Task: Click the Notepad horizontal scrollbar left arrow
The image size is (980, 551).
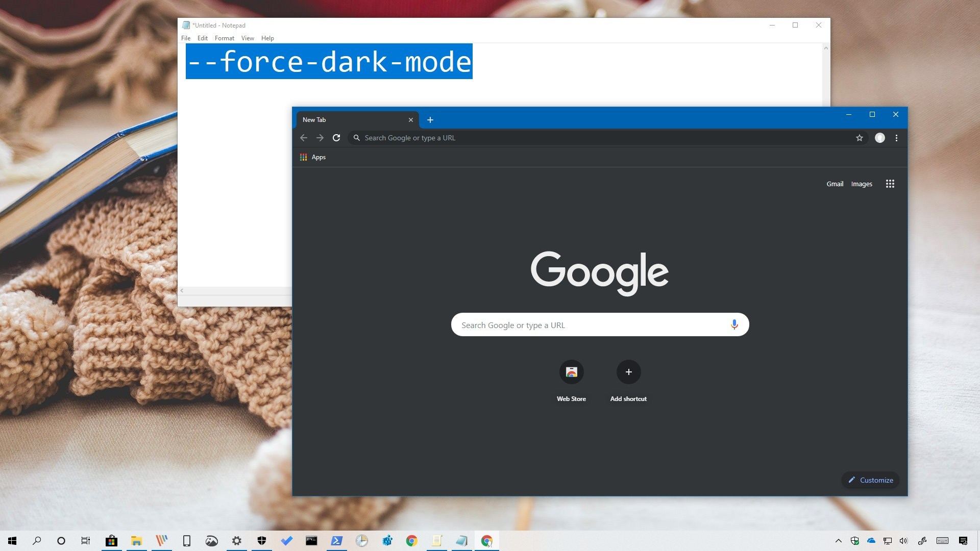Action: click(x=182, y=290)
